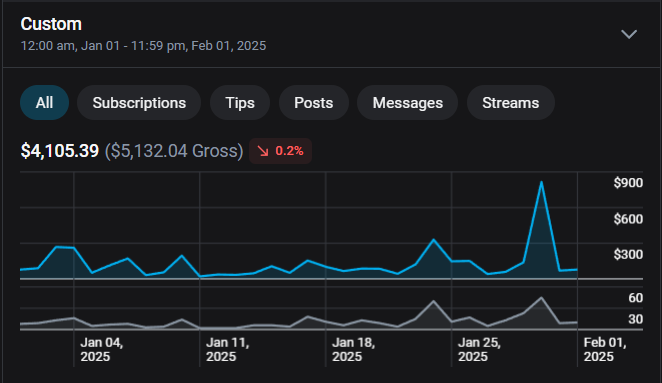The width and height of the screenshot is (662, 383).
Task: Open the Streams earnings tab
Action: point(510,103)
